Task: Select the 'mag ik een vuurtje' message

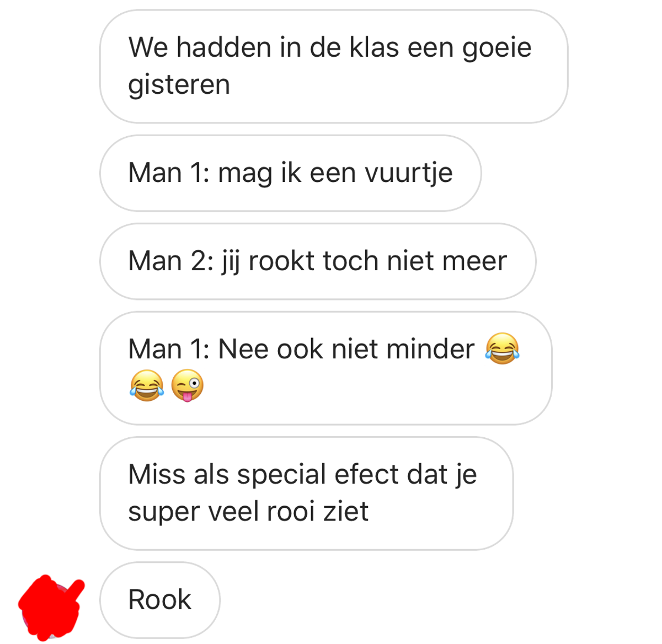Action: [290, 173]
